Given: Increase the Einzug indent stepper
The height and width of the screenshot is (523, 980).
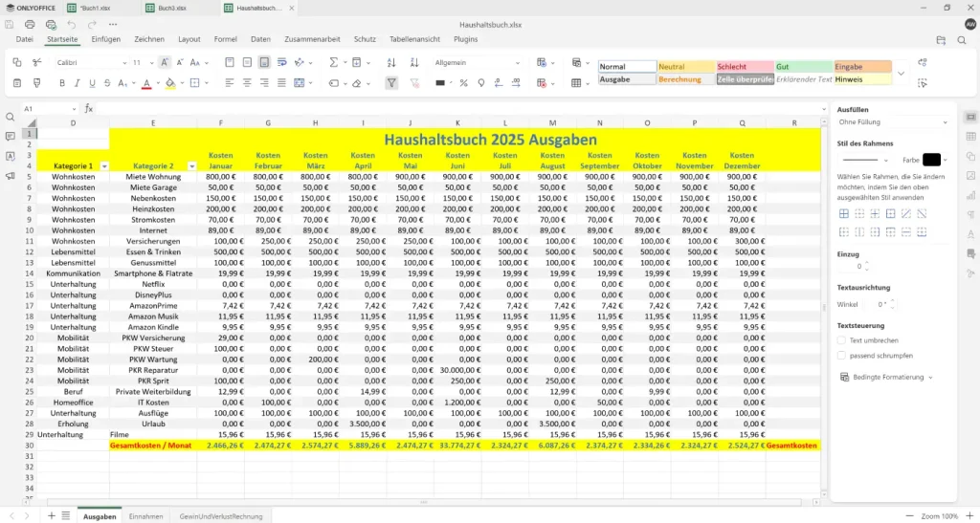Looking at the screenshot, I should coord(867,263).
